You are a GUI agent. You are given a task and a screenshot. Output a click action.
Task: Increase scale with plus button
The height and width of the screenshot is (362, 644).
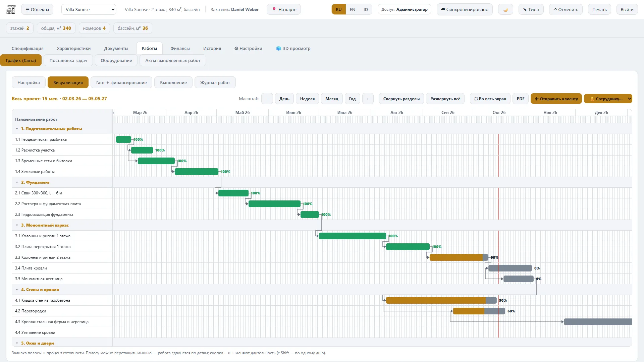(x=368, y=99)
